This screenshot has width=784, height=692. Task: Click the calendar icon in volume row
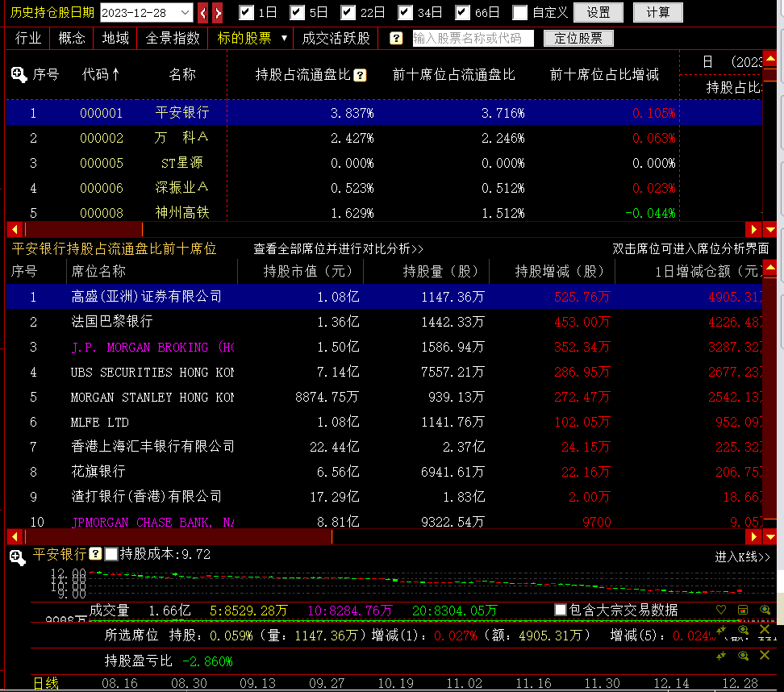(743, 611)
